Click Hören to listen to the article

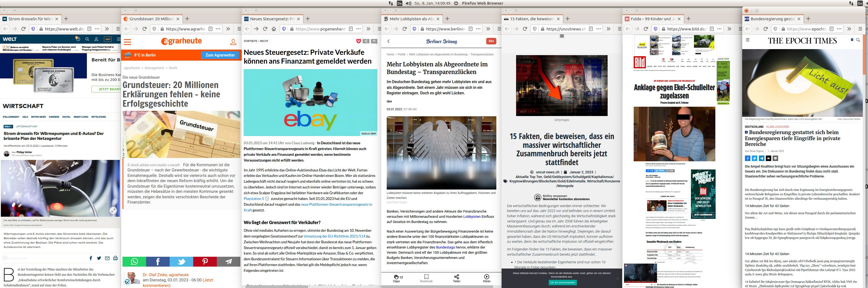(x=486, y=279)
